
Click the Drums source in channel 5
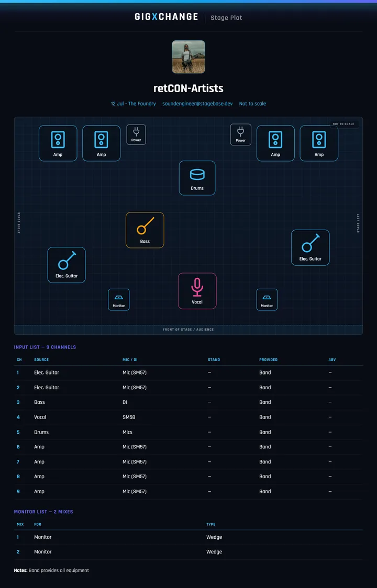coord(41,432)
